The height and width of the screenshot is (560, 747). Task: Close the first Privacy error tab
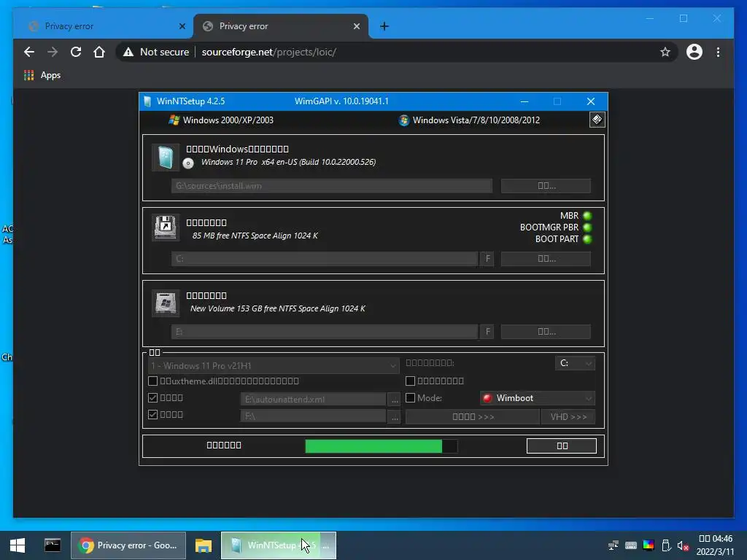click(182, 26)
